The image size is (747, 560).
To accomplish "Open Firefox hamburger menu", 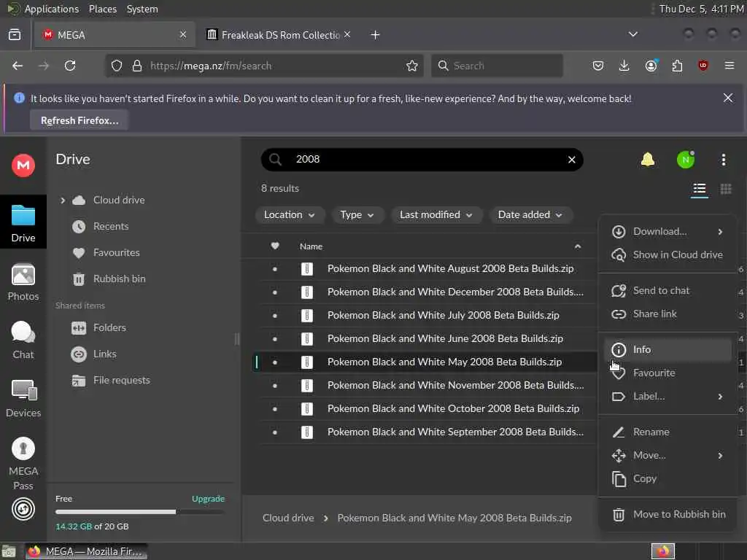I will 729,66.
